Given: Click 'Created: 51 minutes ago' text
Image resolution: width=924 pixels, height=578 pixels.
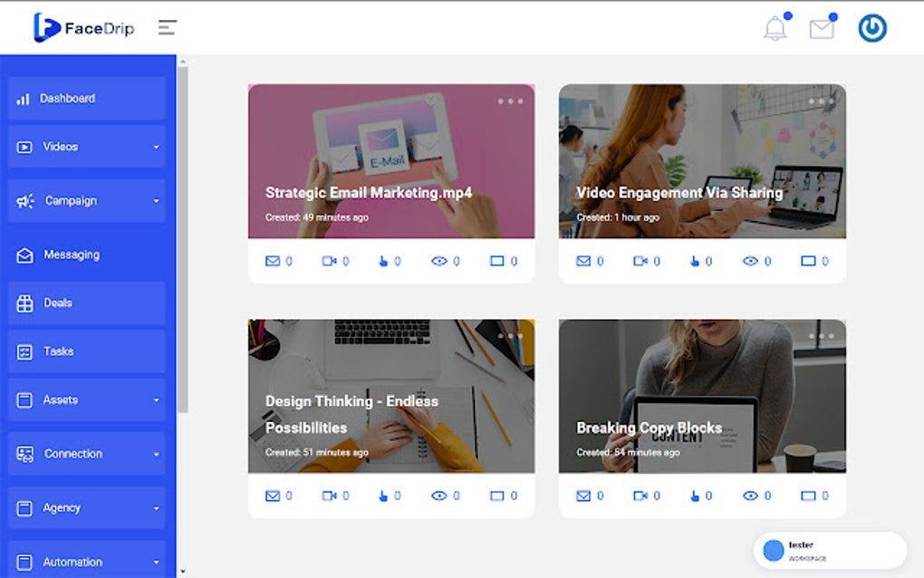Looking at the screenshot, I should coord(317,452).
